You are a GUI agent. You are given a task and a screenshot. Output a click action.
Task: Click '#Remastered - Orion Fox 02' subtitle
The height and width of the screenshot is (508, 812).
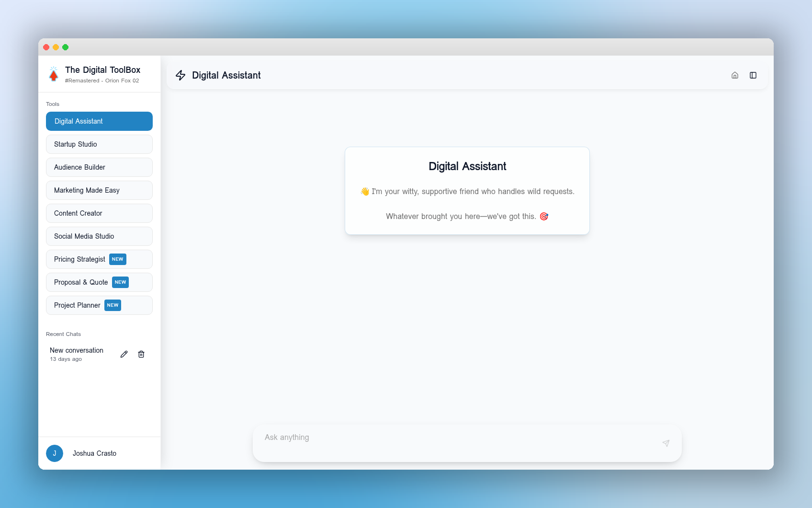coord(102,81)
